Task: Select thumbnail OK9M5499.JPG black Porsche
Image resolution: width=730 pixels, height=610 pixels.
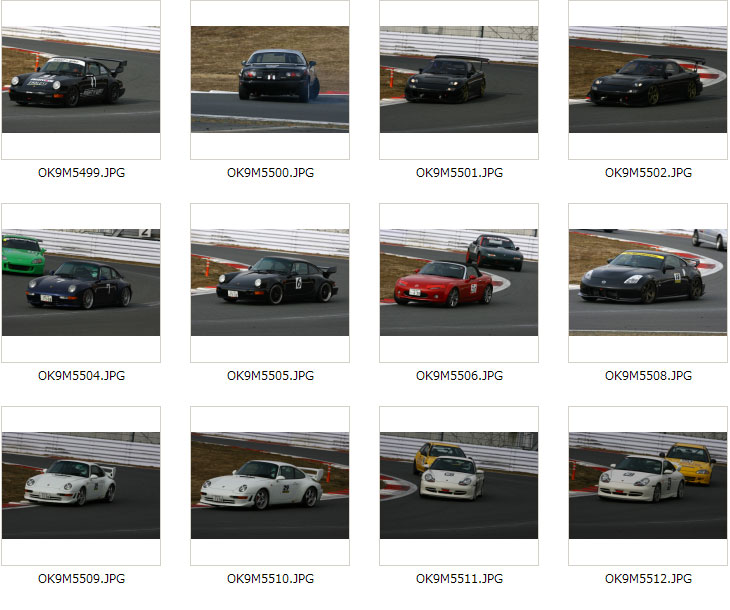Action: 81,80
